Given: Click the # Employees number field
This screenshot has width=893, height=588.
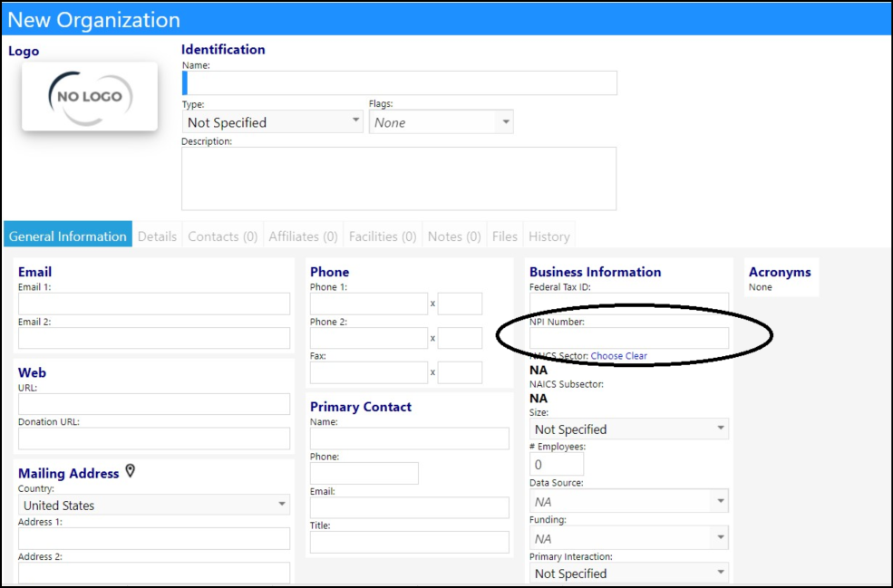Looking at the screenshot, I should (x=557, y=465).
